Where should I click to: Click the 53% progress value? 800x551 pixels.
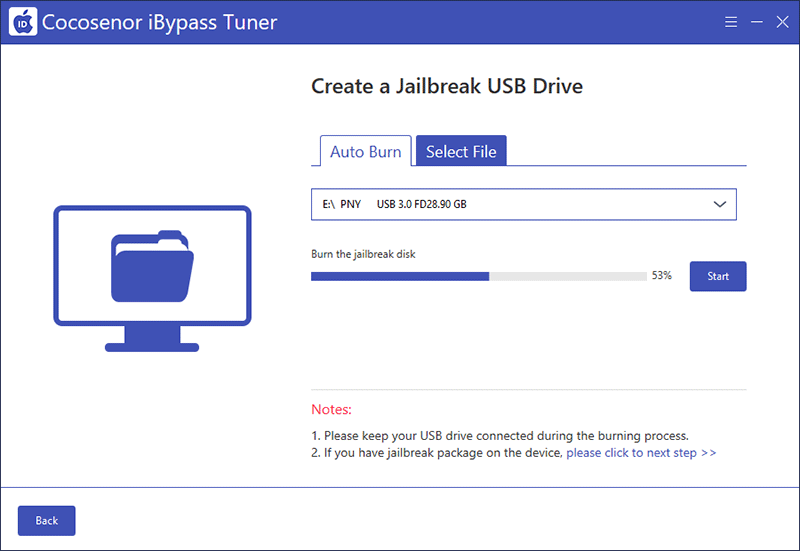tap(661, 276)
